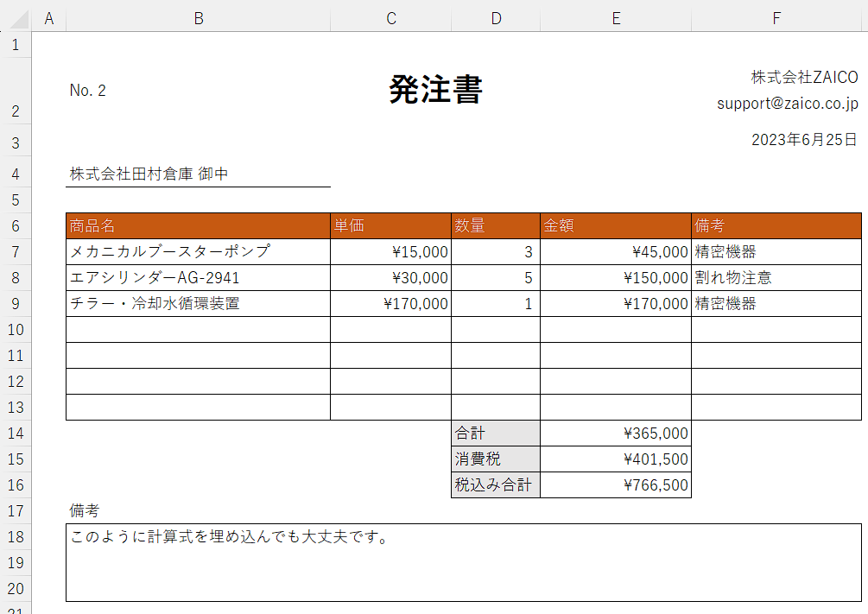The width and height of the screenshot is (868, 614).
Task: Click the row 14 header
Action: click(16, 434)
